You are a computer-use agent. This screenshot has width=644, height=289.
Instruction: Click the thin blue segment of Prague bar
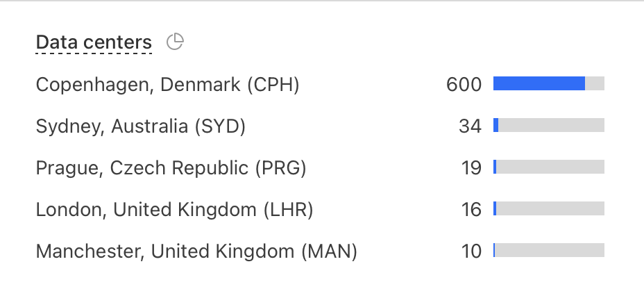[x=495, y=167]
